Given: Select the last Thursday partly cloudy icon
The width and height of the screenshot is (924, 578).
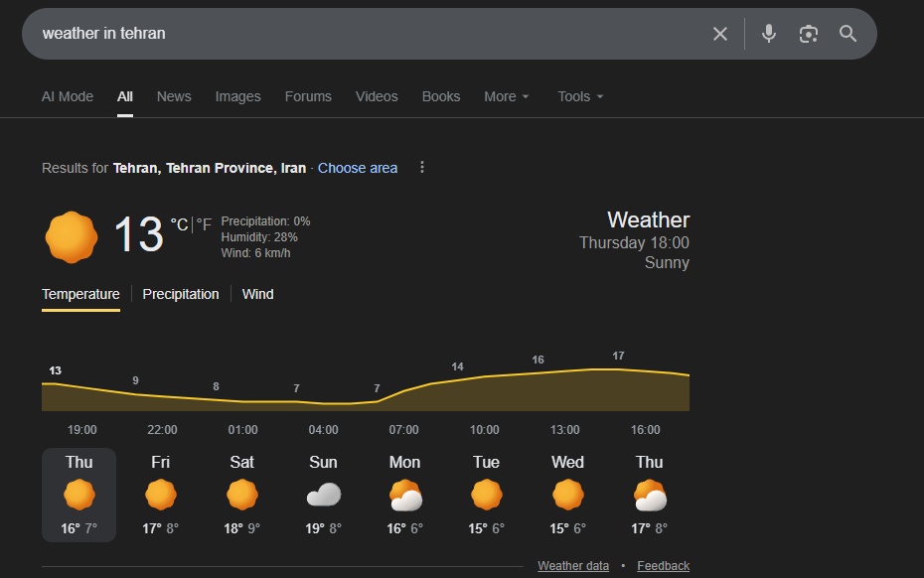Looking at the screenshot, I should (x=650, y=495).
